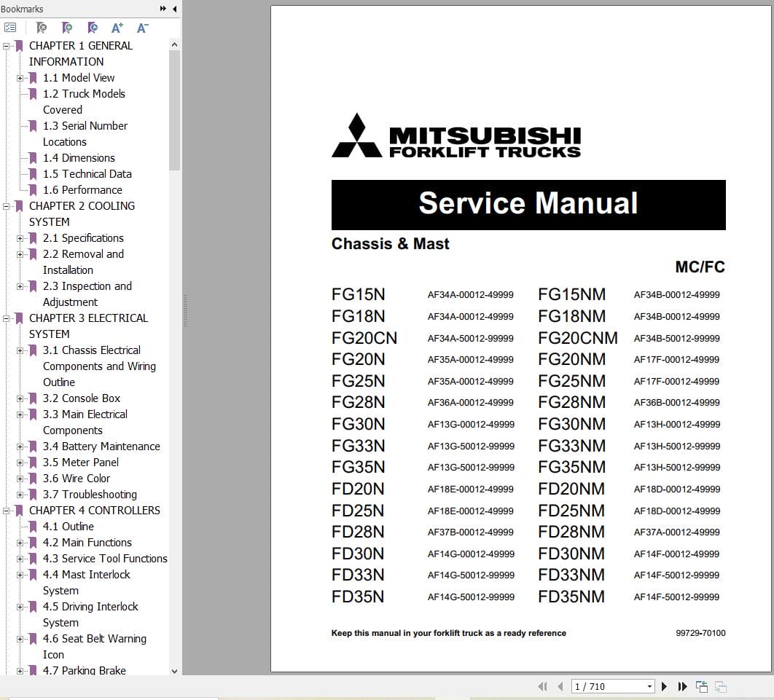This screenshot has height=700, width=774.
Task: Select 4.4 Mast Interlock System bookmark
Action: pyautogui.click(x=87, y=583)
